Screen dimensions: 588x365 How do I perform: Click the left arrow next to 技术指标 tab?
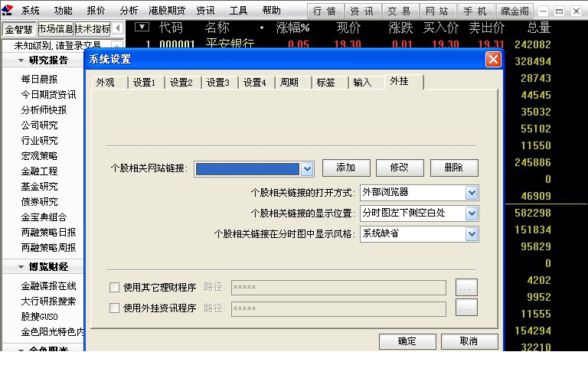(x=118, y=28)
